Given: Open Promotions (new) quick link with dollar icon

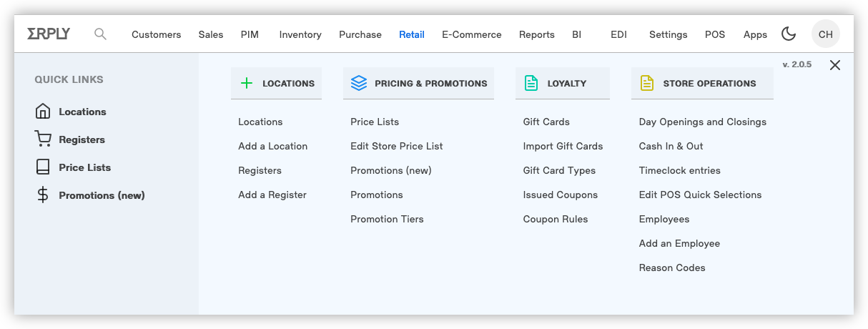Looking at the screenshot, I should tap(90, 195).
